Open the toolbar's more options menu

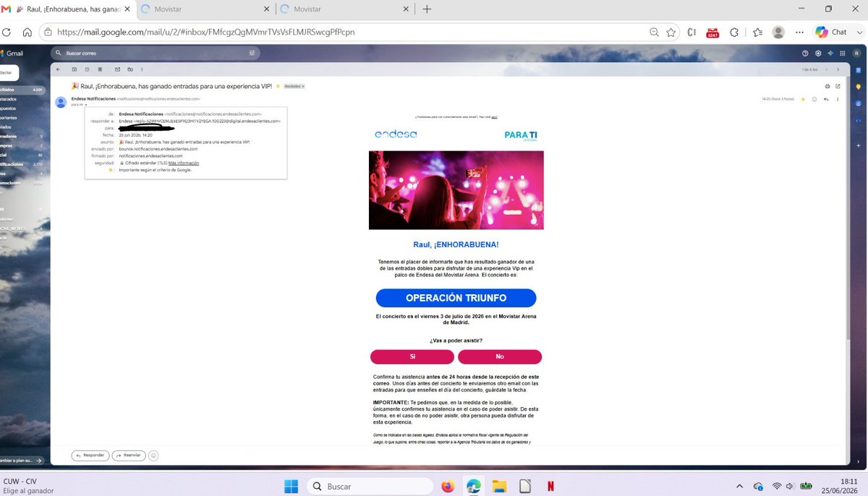pos(142,69)
